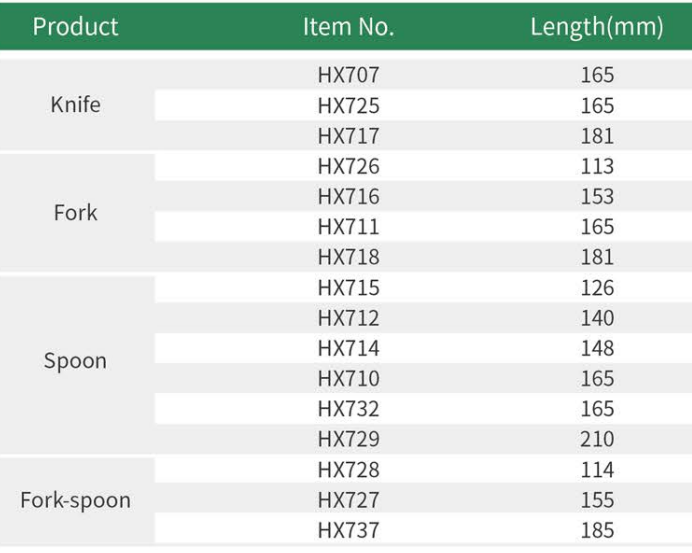This screenshot has height=553, width=692.
Task: Click item number HX737
Action: point(348,530)
